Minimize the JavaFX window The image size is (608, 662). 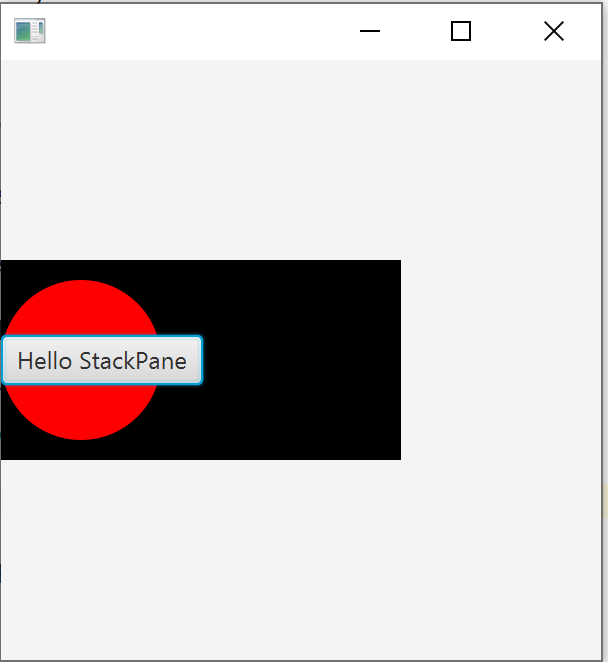click(x=370, y=32)
